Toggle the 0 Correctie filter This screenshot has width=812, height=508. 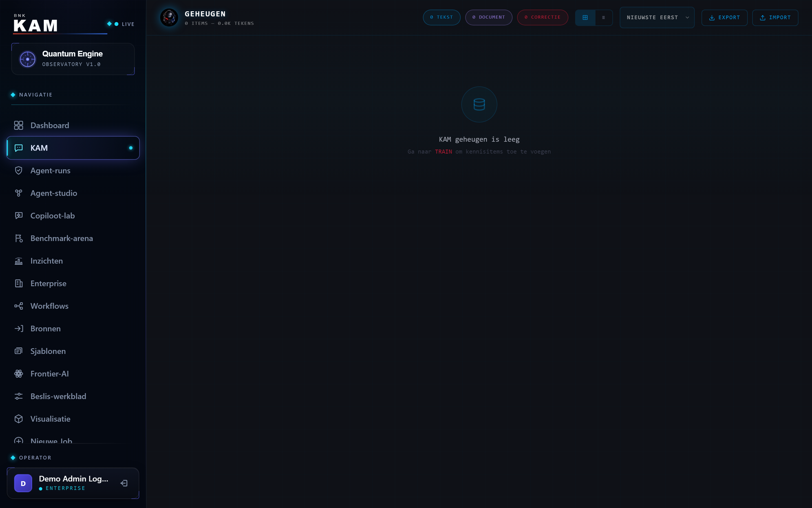(x=542, y=17)
